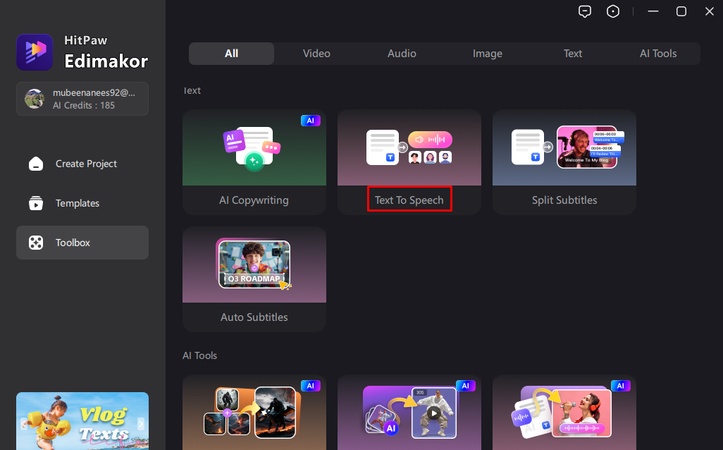Click the user profile avatar picture

34,99
